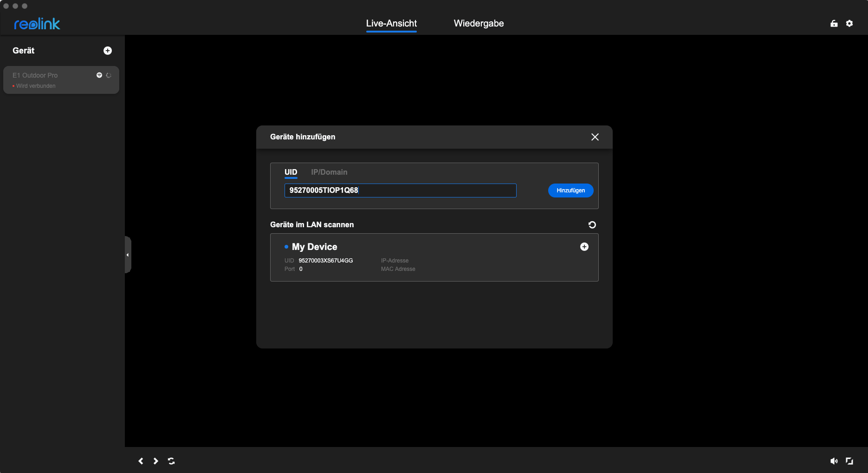Go to next page of camera views
The height and width of the screenshot is (473, 868).
click(156, 461)
